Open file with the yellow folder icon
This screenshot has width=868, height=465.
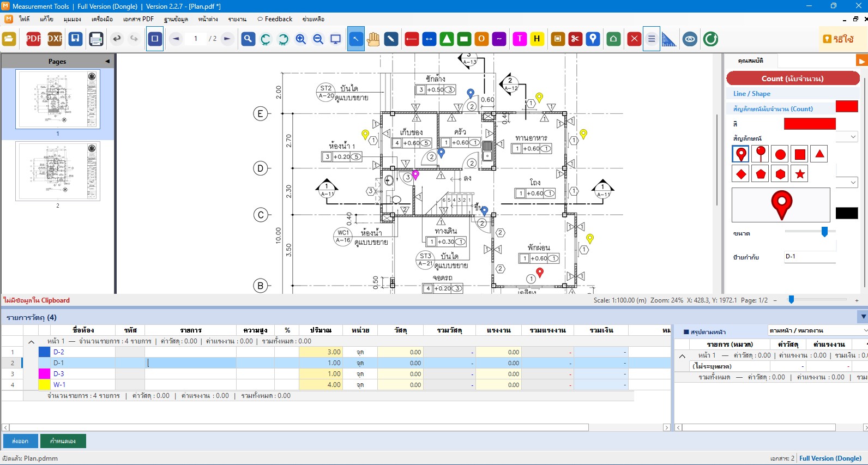pos(9,39)
